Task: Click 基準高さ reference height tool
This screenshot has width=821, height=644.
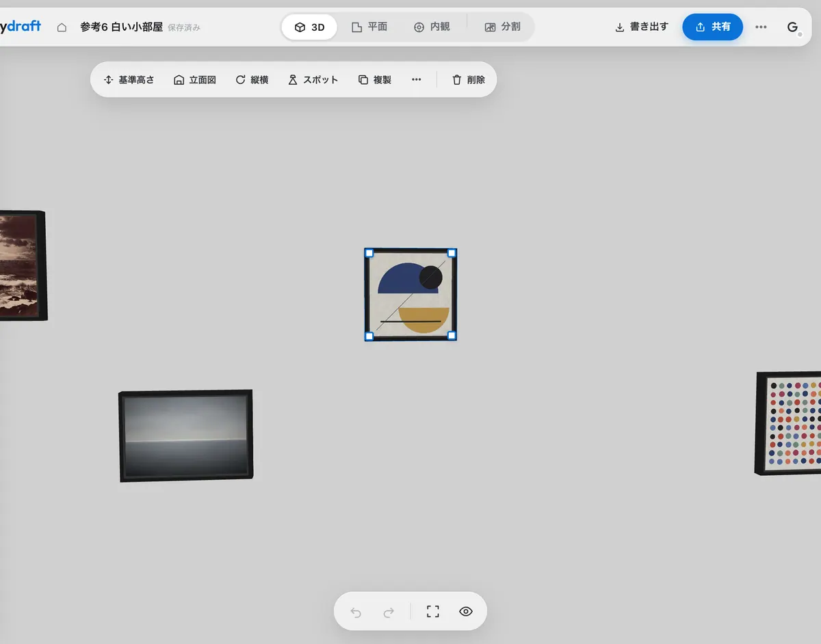Action: (129, 79)
